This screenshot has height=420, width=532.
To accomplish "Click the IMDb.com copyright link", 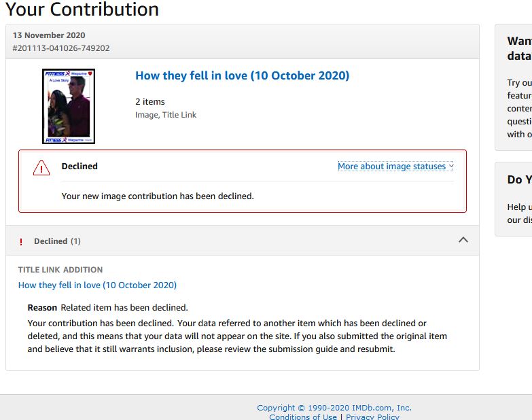I will (x=334, y=408).
